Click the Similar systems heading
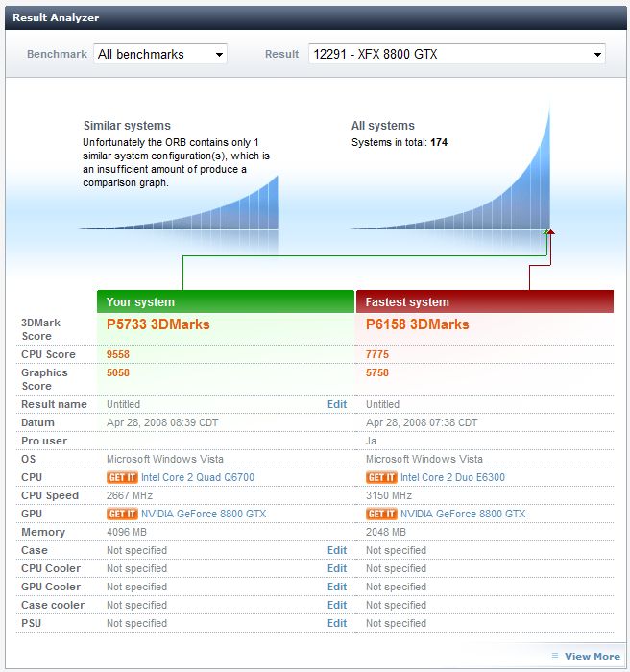The height and width of the screenshot is (672, 630). 127,126
